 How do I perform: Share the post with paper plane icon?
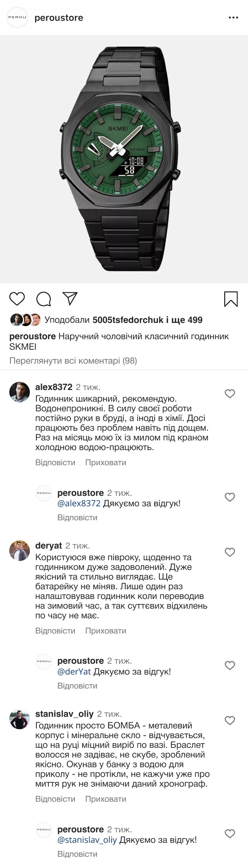70,299
